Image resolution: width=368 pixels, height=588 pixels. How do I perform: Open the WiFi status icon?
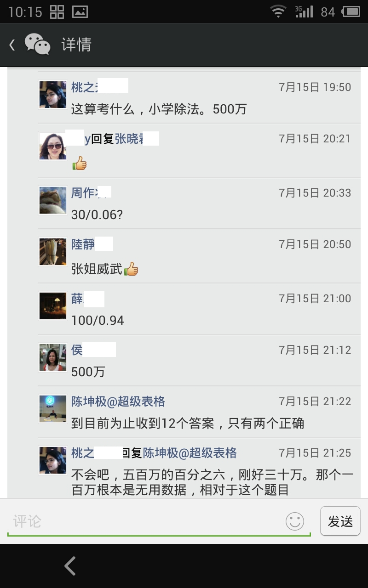click(278, 11)
